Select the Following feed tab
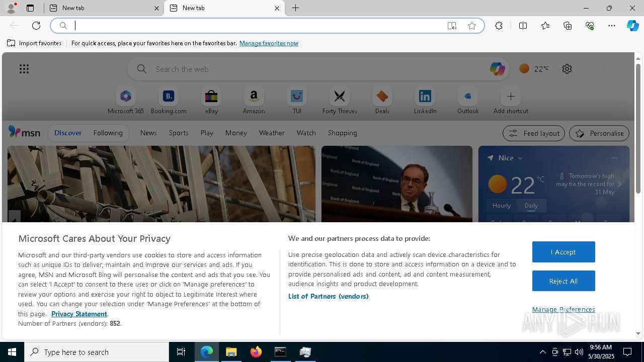Image resolution: width=644 pixels, height=362 pixels. (108, 133)
